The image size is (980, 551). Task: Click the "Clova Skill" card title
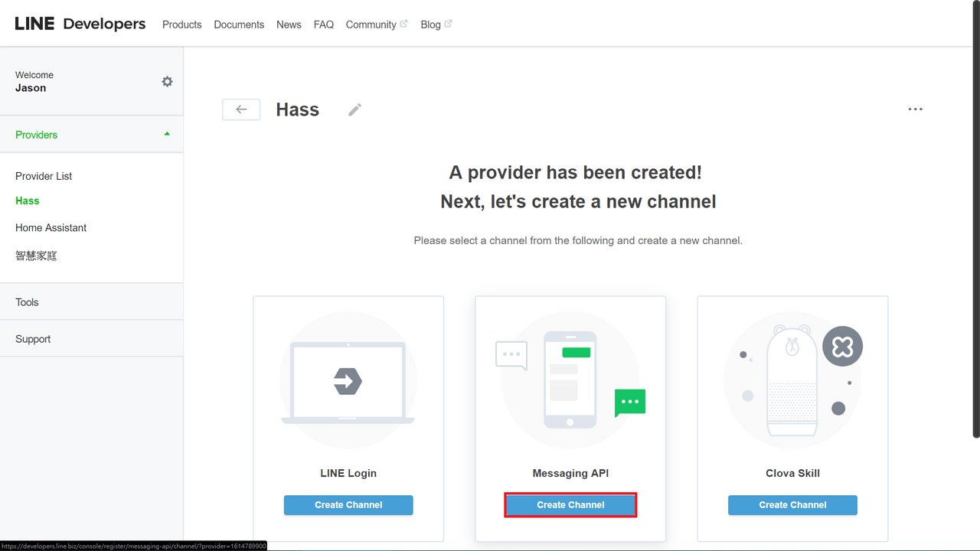(792, 473)
